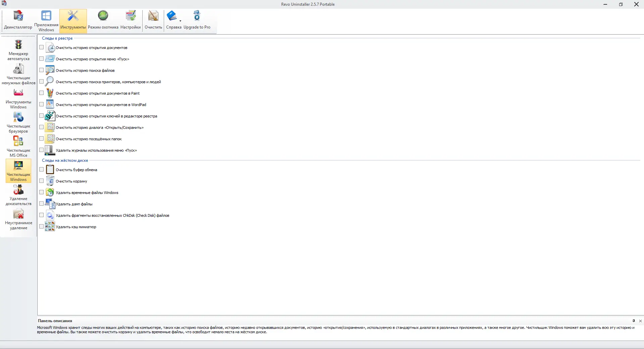Open Чистильщик браузеров tool

tap(18, 123)
